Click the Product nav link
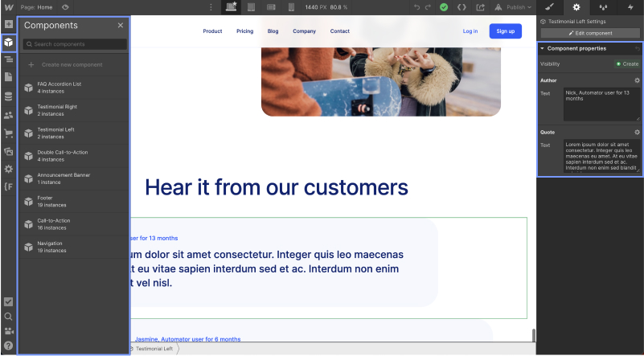Viewport: 644px width, 356px height. click(212, 31)
